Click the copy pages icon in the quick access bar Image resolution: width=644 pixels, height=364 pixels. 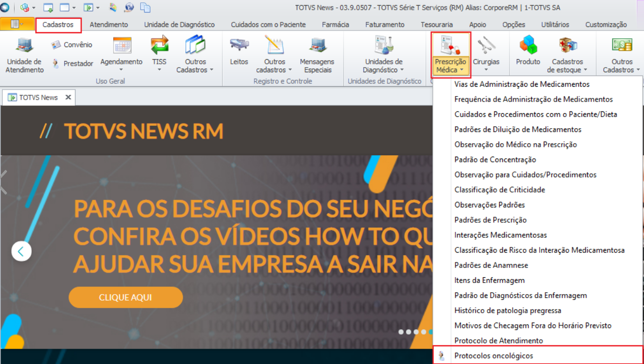(145, 7)
